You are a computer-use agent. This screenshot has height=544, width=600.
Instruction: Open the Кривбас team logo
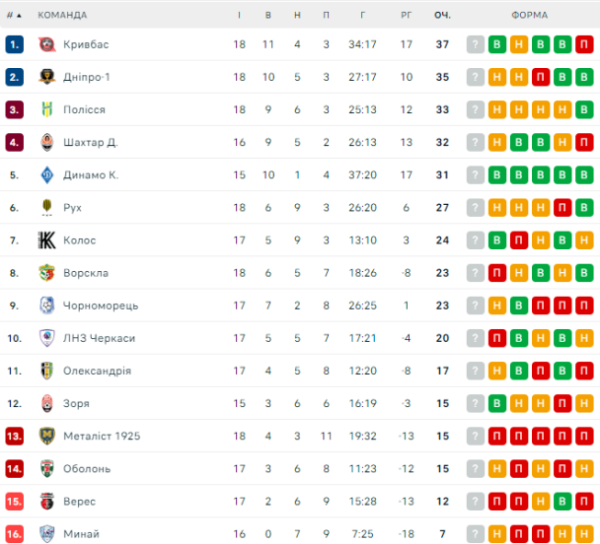47,44
